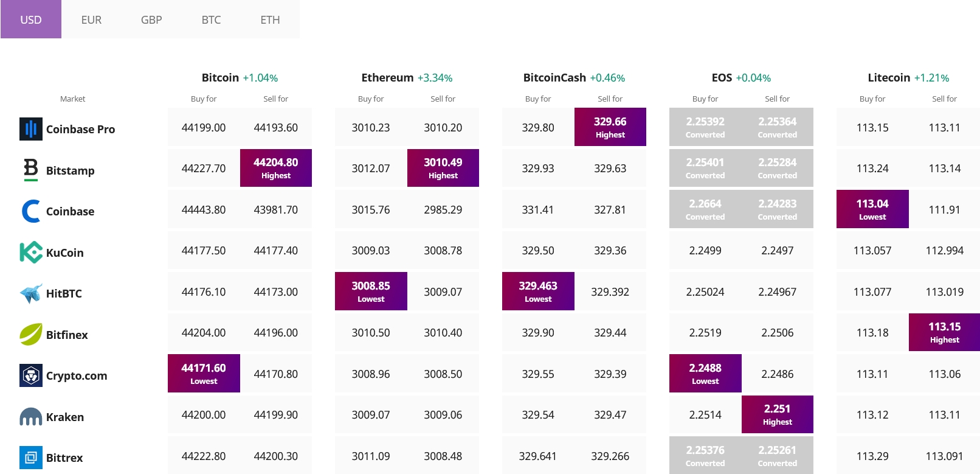Image resolution: width=980 pixels, height=474 pixels.
Task: Click HitBTC EOS sell price 2.24967
Action: pos(778,292)
